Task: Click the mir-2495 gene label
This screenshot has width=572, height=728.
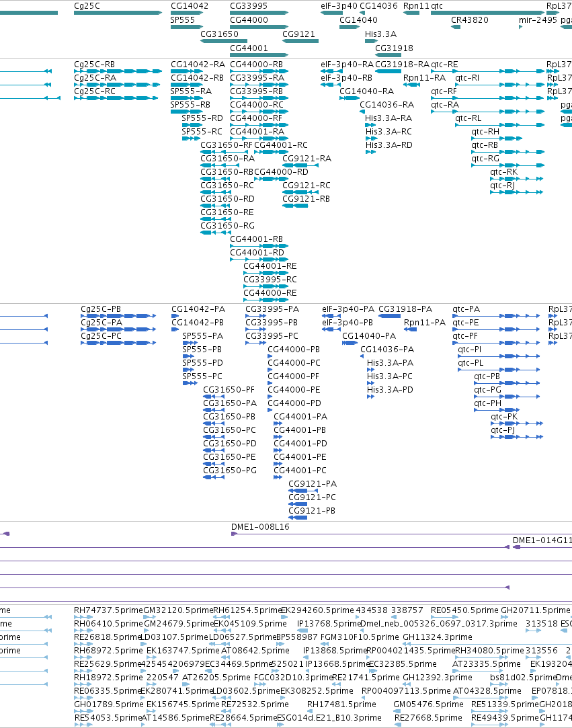Action: 538,20
